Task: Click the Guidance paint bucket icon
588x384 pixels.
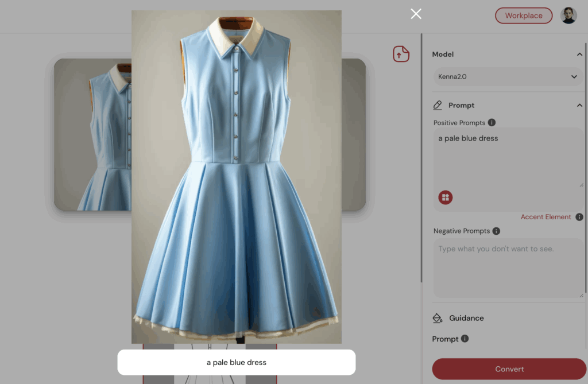Action: 437,318
